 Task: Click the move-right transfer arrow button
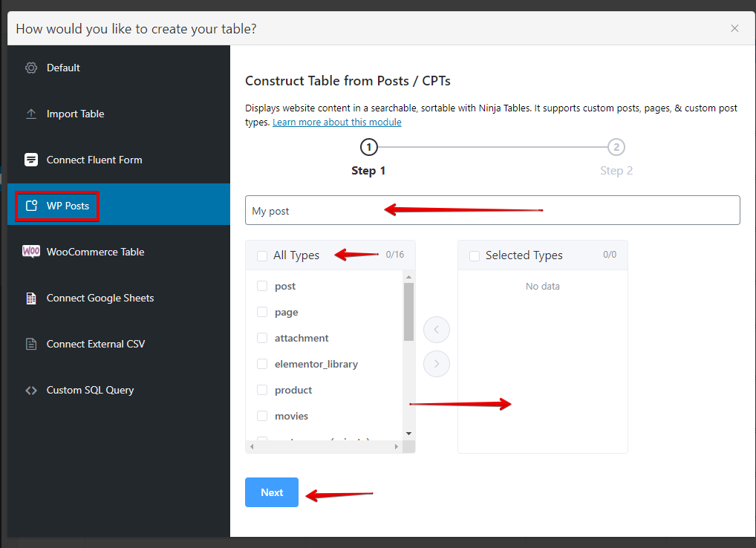pyautogui.click(x=437, y=363)
